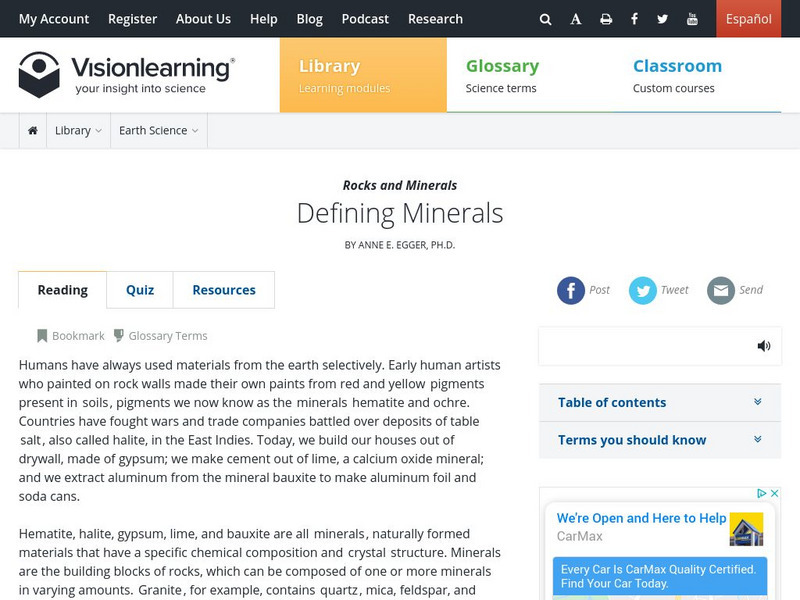The image size is (800, 600).
Task: Open the YouTube icon in top bar
Action: pyautogui.click(x=692, y=19)
